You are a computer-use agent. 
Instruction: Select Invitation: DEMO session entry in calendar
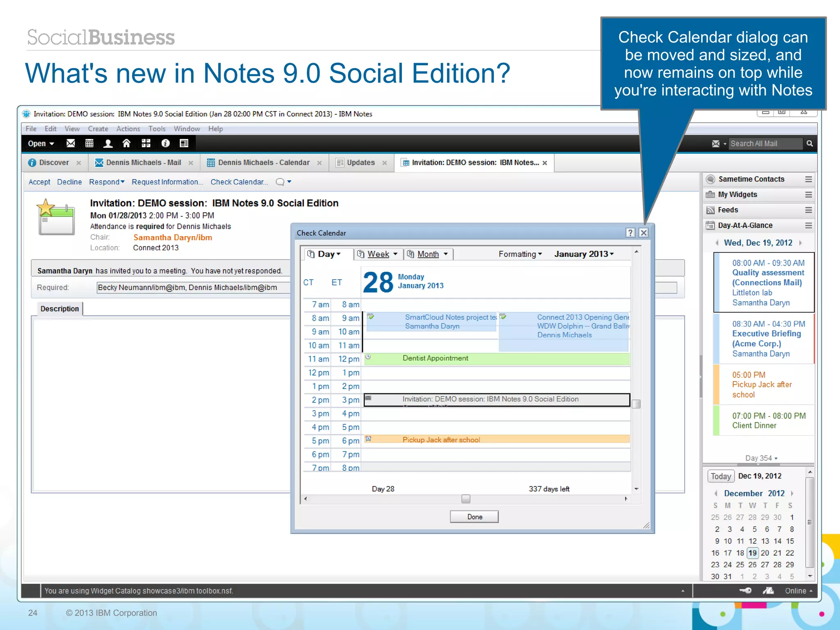point(497,400)
